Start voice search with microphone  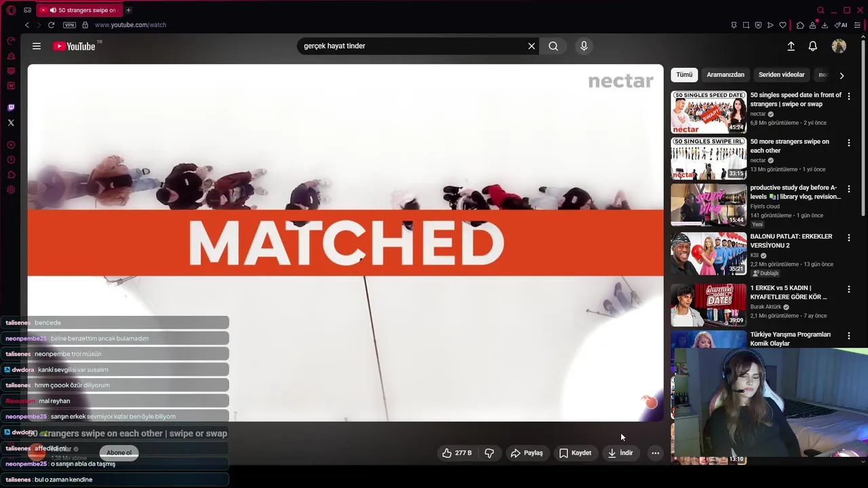point(584,46)
